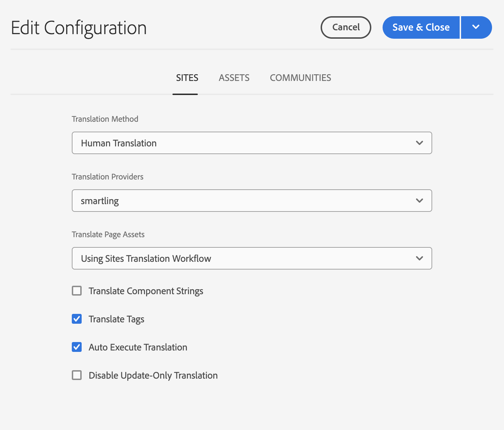Open the Translate Page Assets dropdown
This screenshot has width=504, height=430.
pos(252,258)
